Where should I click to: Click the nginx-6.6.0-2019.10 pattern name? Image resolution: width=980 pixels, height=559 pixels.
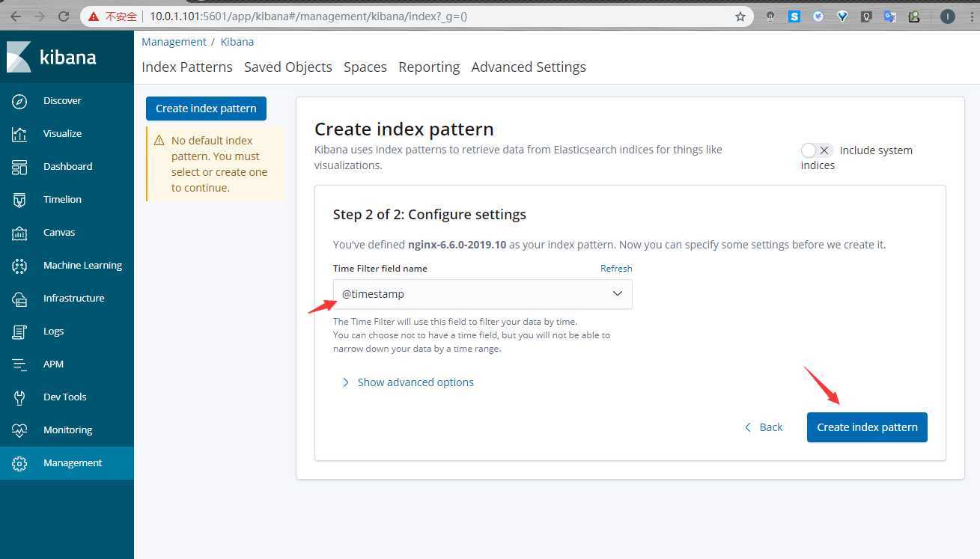457,245
